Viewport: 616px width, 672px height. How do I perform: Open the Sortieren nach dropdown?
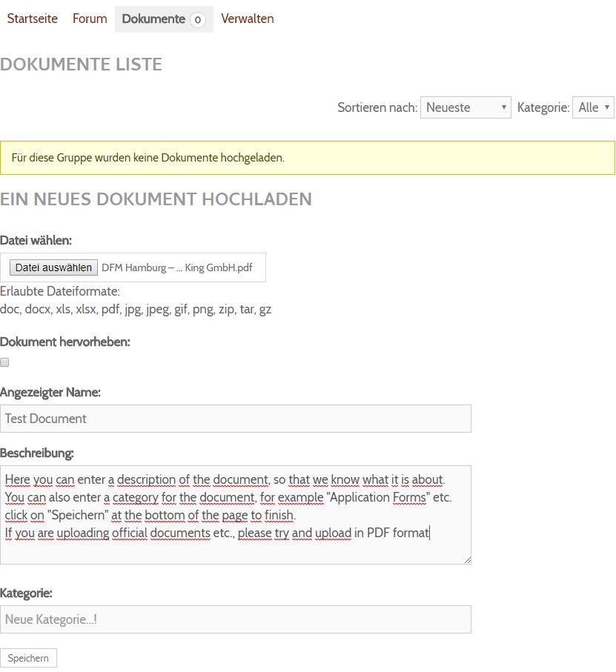(466, 107)
